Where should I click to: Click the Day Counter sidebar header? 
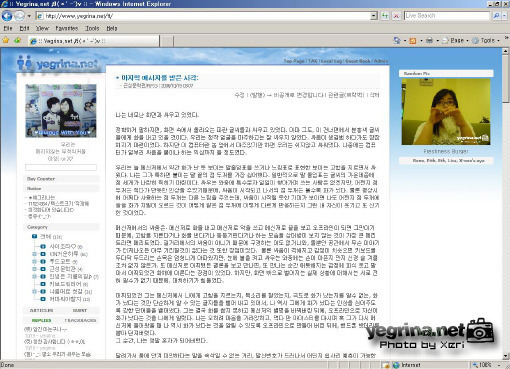tap(61, 179)
